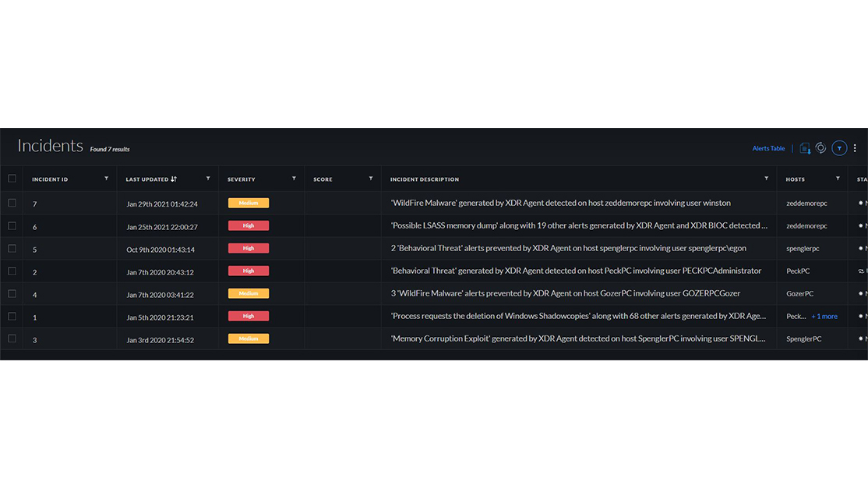Select the date 'Jan 7th 2020 03:41:22'
Screen dimensions: 868x489
coord(160,295)
